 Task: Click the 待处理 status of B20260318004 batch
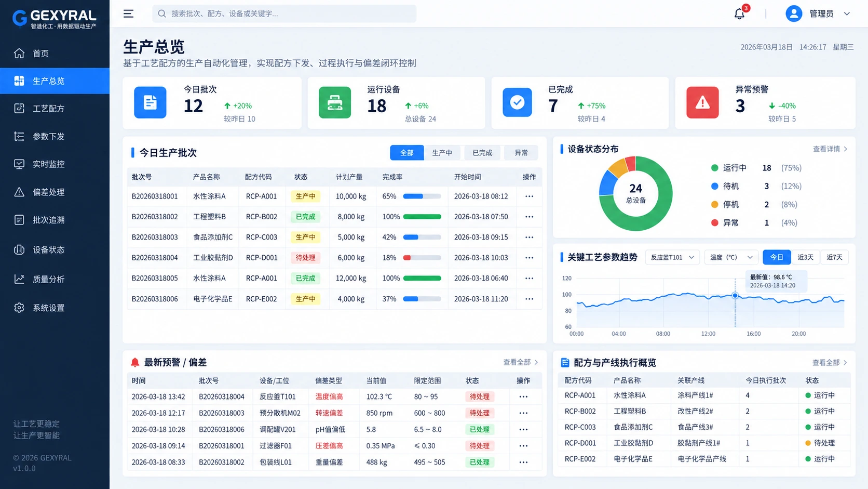305,258
